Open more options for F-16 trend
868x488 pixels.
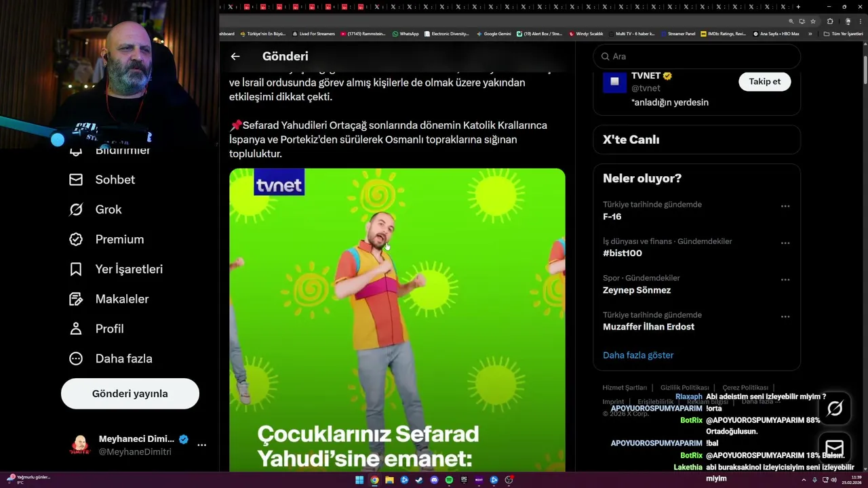[785, 206]
